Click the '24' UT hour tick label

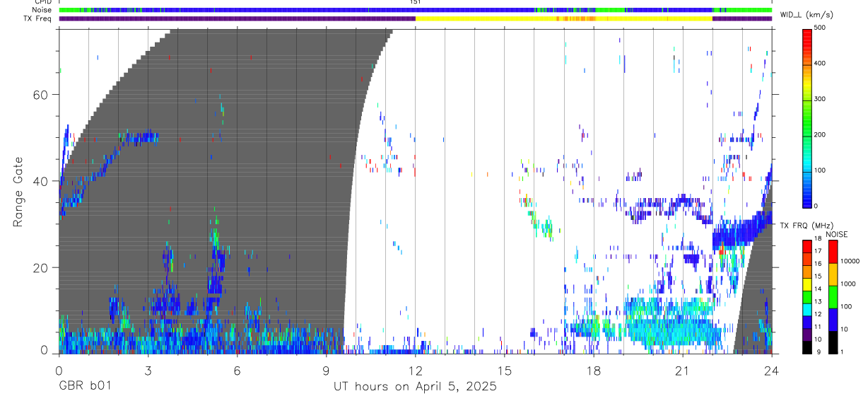(x=771, y=371)
